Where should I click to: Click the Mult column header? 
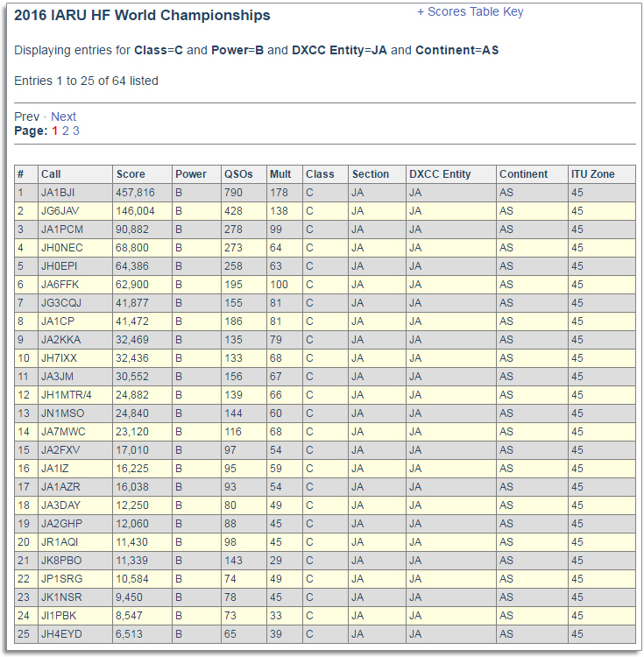pos(280,174)
